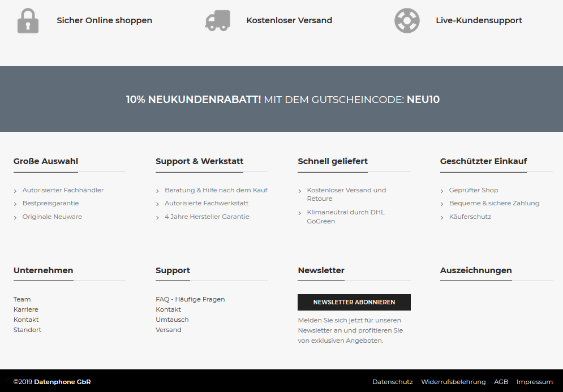Image resolution: width=563 pixels, height=392 pixels.
Task: Click the Schnell geliefert heading
Action: click(333, 161)
